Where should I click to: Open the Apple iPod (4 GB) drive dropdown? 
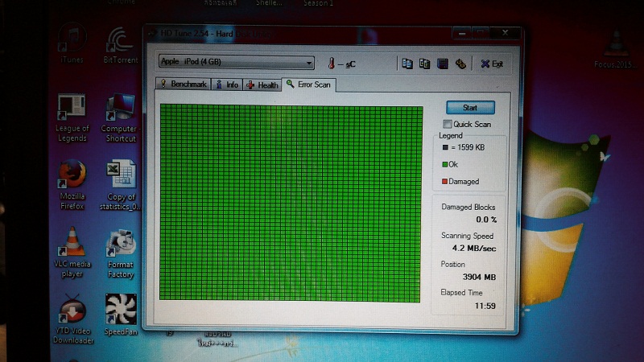point(236,62)
